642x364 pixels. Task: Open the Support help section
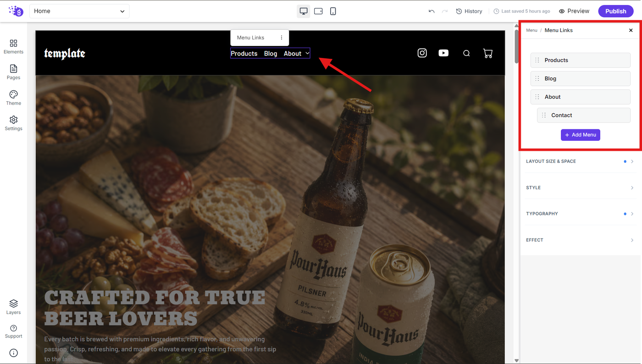pos(13,331)
